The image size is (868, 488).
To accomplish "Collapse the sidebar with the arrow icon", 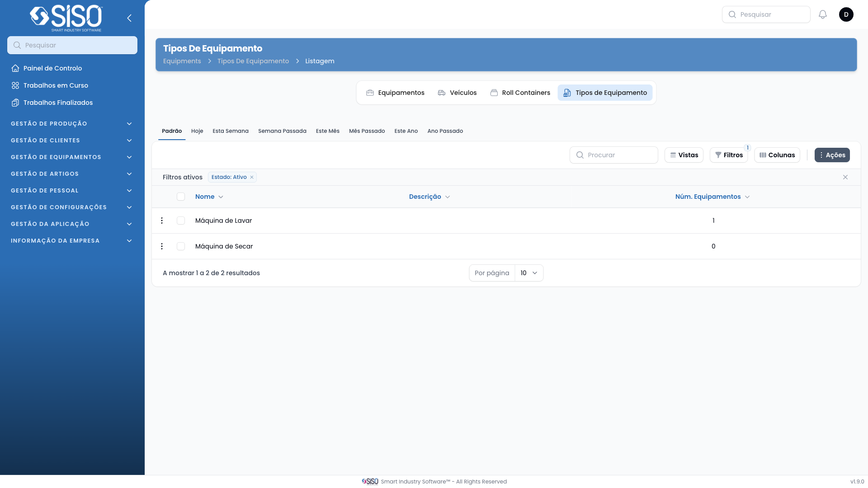I will coord(129,18).
